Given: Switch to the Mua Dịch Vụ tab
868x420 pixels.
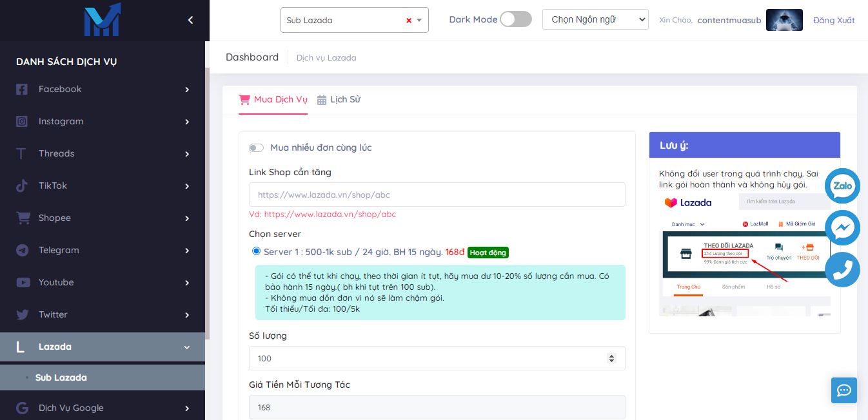Looking at the screenshot, I should (x=273, y=100).
